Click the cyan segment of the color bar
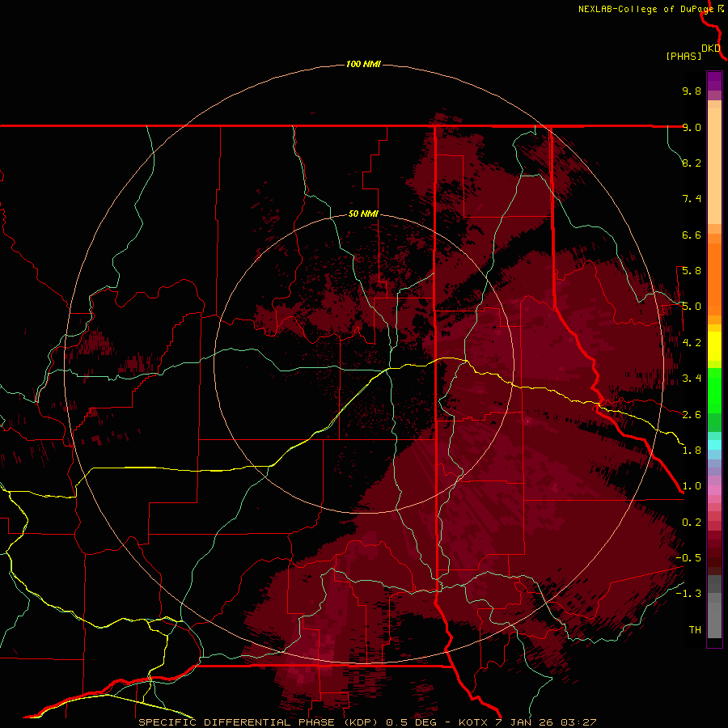 tap(714, 445)
